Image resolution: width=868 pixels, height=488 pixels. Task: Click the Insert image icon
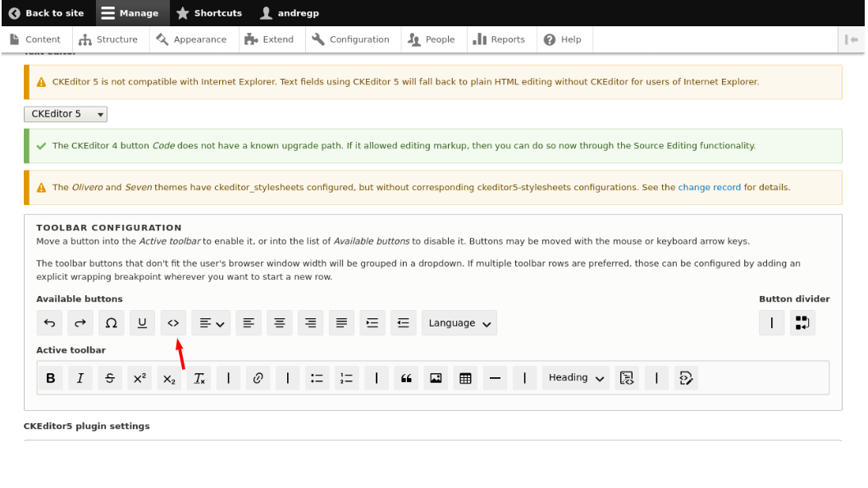point(435,378)
